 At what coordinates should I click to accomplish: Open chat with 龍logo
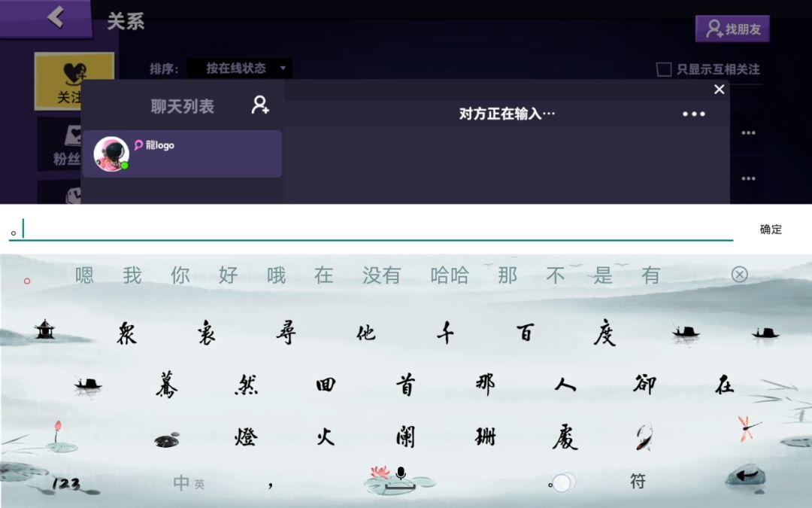click(x=182, y=154)
